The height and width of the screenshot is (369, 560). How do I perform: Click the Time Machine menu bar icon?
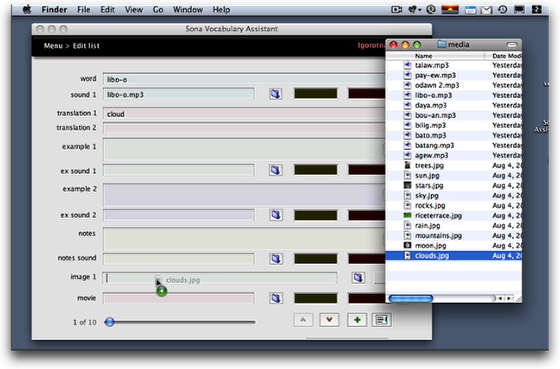[502, 10]
